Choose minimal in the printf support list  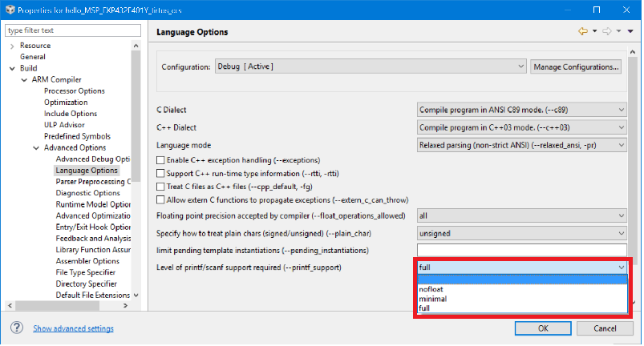432,299
